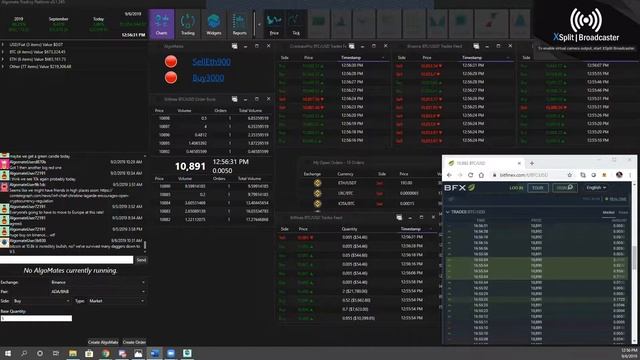This screenshot has height=360, width=640.
Task: Open the Exchange Binance dropdown
Action: (98, 282)
